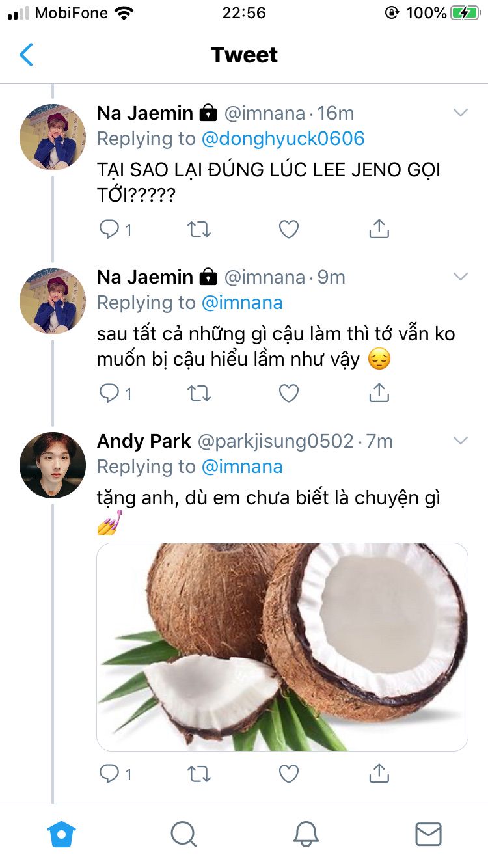The image size is (488, 868).
Task: Retweet Na Jaemin's 9m tweet
Action: (198, 393)
